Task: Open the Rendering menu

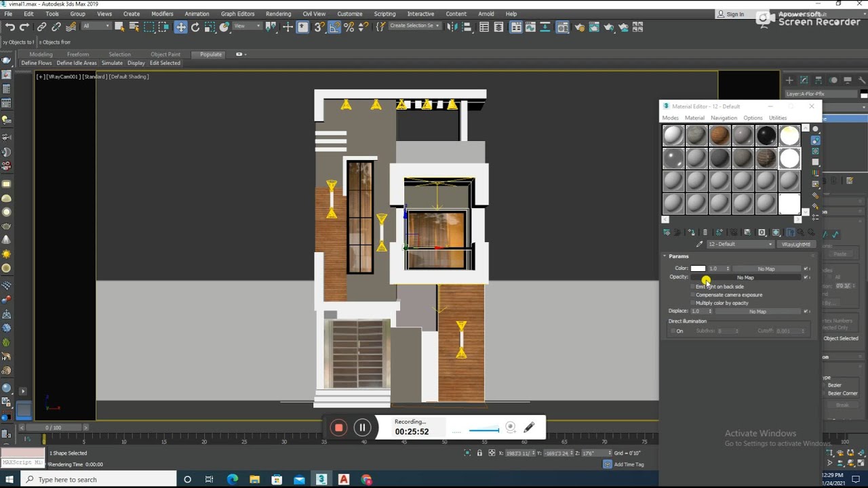Action: (x=278, y=14)
